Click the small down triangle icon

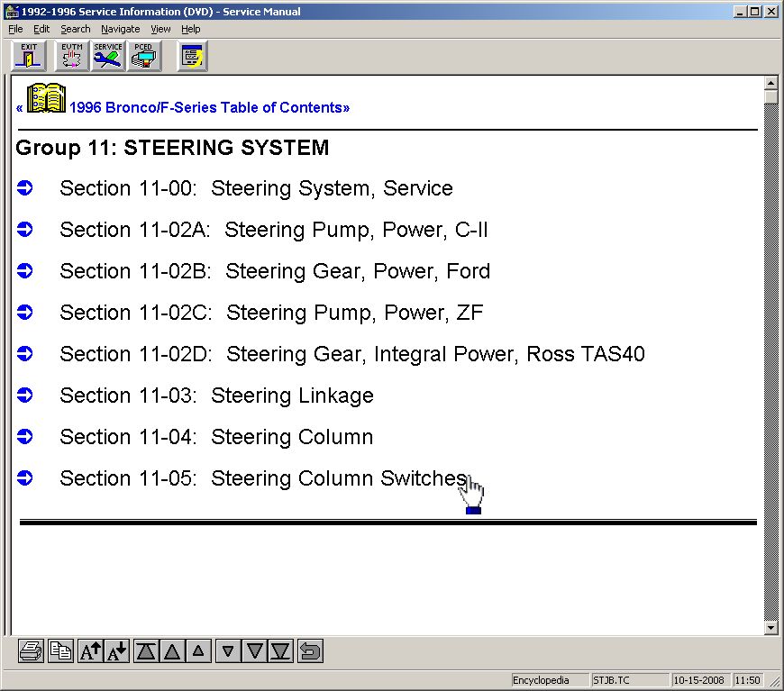tap(228, 651)
